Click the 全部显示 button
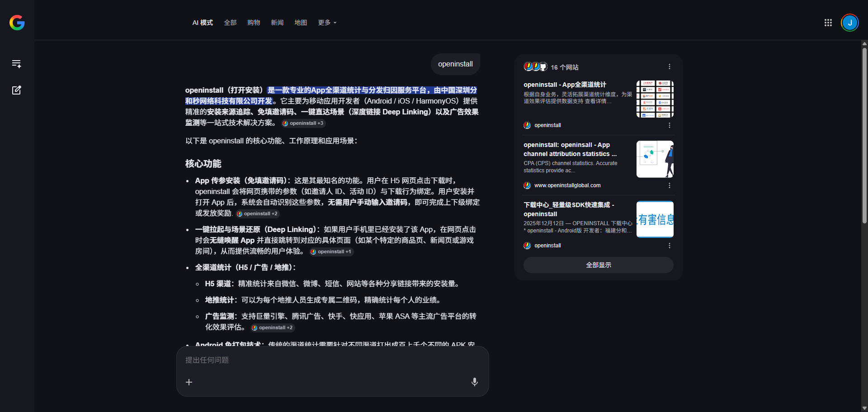The width and height of the screenshot is (868, 412). pyautogui.click(x=599, y=265)
